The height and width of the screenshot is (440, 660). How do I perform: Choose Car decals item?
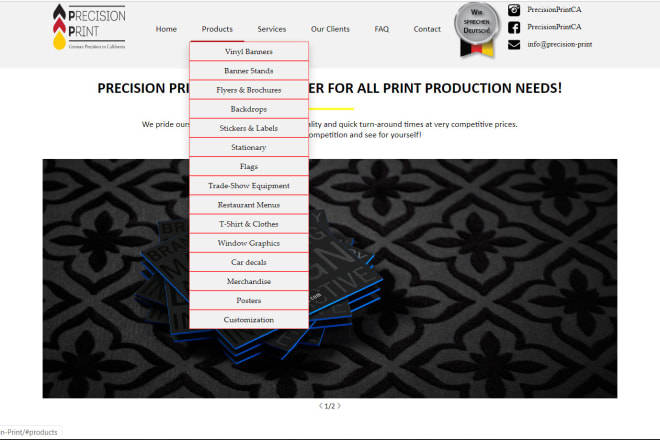[249, 262]
